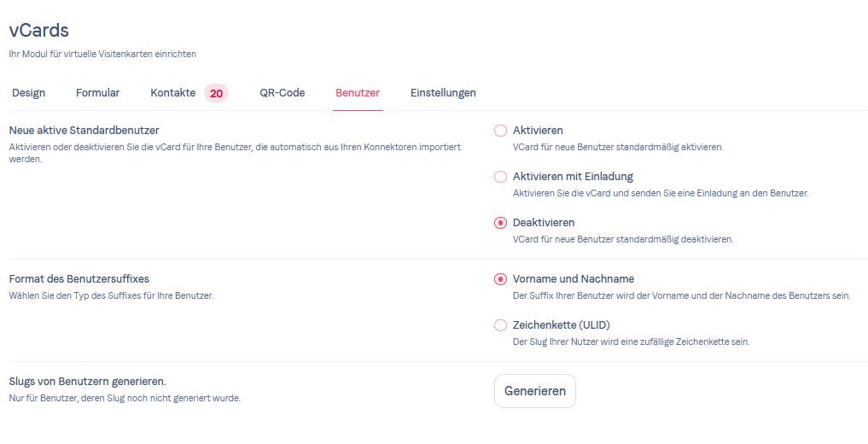This screenshot has width=868, height=444.
Task: Choose "Aktivieren mit Einladung" radio button
Action: (x=501, y=177)
